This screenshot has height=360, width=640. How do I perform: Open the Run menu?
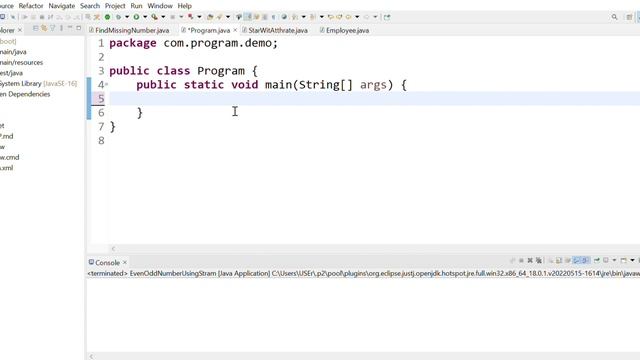point(136,6)
